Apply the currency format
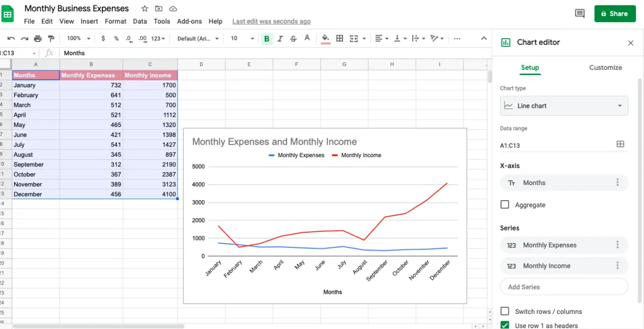This screenshot has width=644, height=329. [103, 38]
